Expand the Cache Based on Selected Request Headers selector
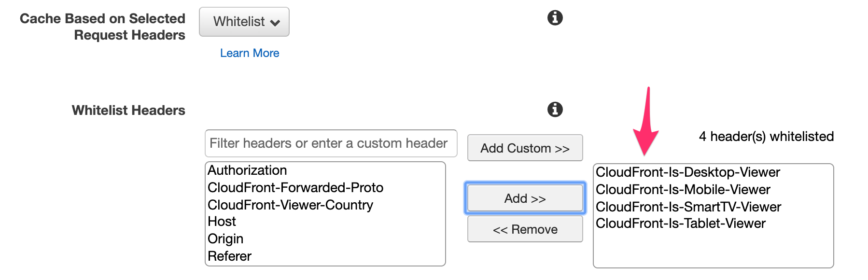868x280 pixels. pyautogui.click(x=244, y=22)
